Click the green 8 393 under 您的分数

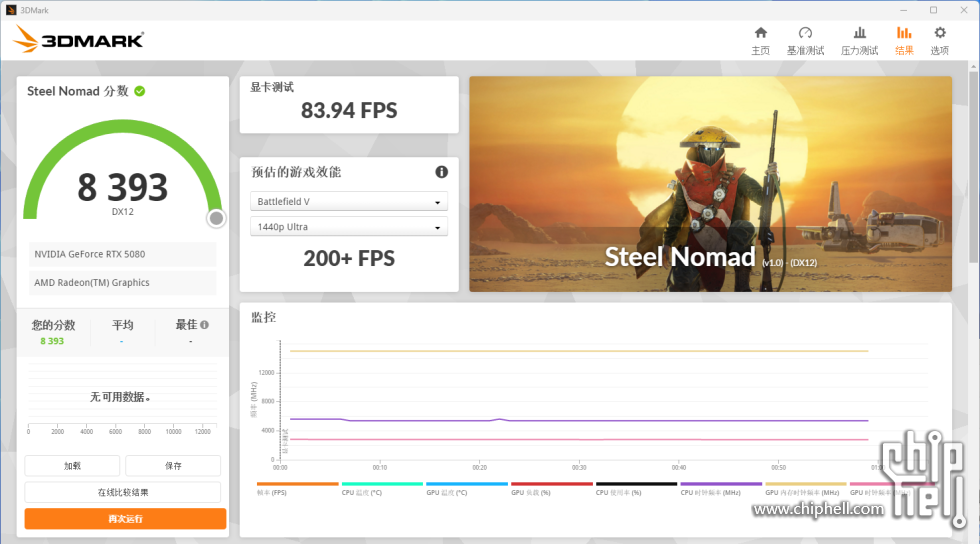pos(52,341)
